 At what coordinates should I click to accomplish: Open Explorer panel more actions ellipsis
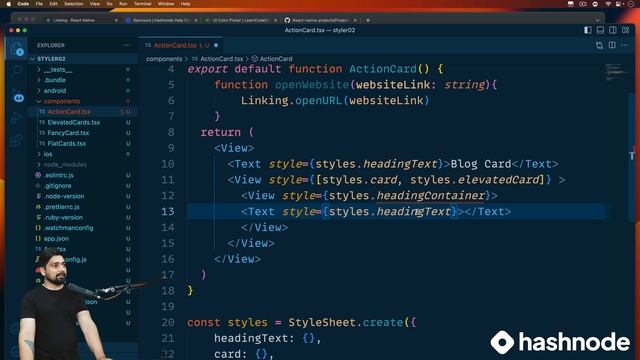[127, 45]
